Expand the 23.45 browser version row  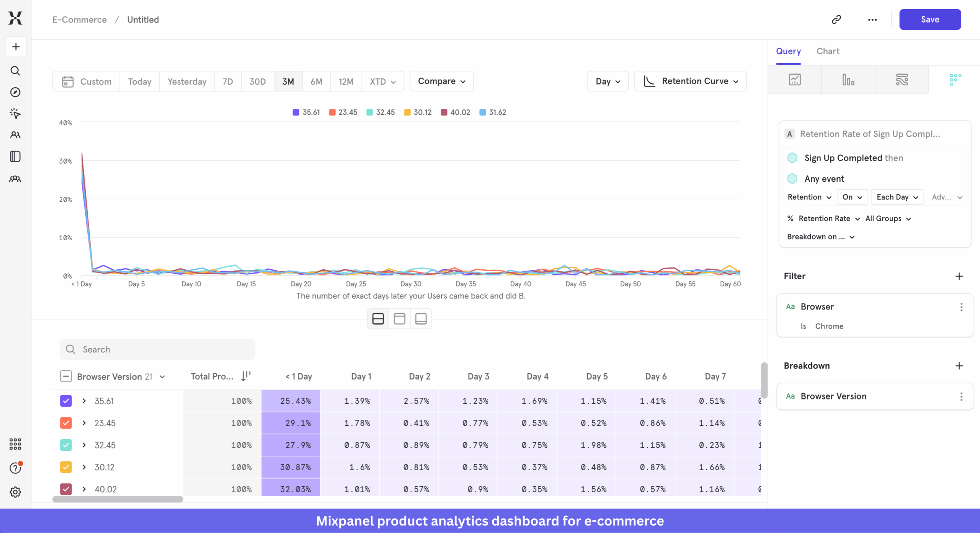[x=84, y=423]
